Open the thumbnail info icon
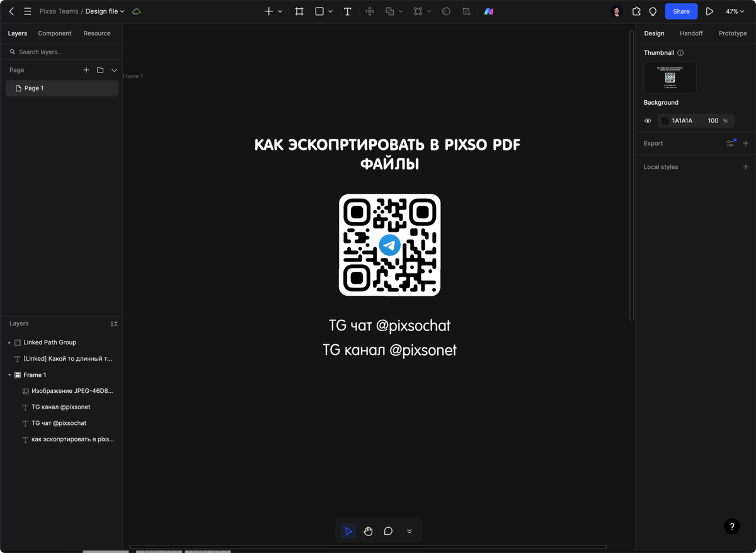The image size is (756, 553). [x=680, y=53]
